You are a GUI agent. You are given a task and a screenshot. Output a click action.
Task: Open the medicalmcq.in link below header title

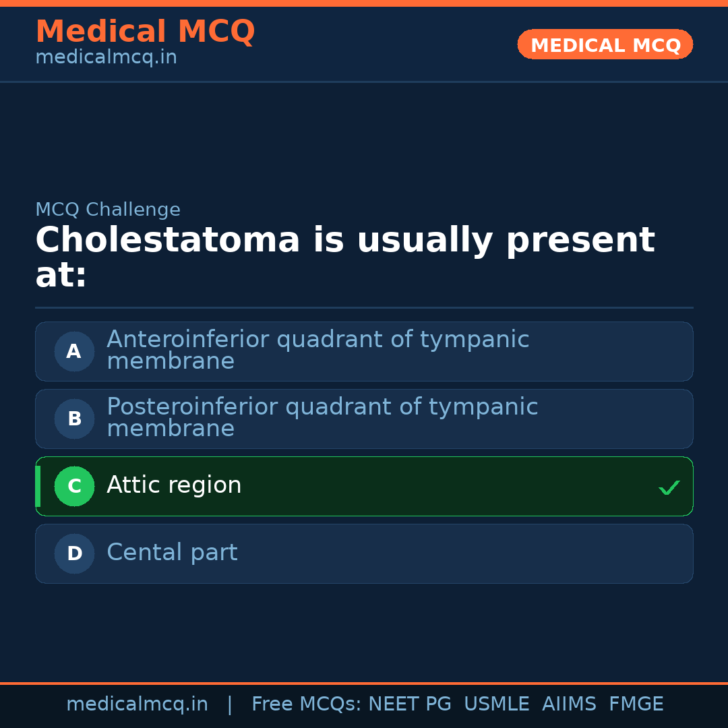[106, 58]
